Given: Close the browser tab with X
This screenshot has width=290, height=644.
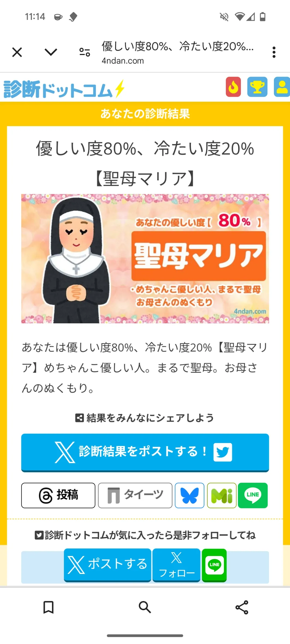Looking at the screenshot, I should pos(17,52).
